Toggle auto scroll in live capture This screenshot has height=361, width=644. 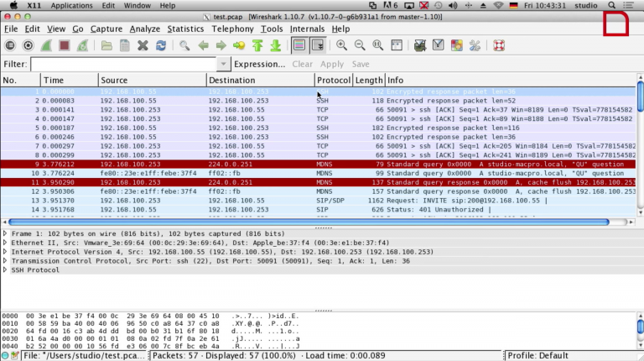click(318, 45)
